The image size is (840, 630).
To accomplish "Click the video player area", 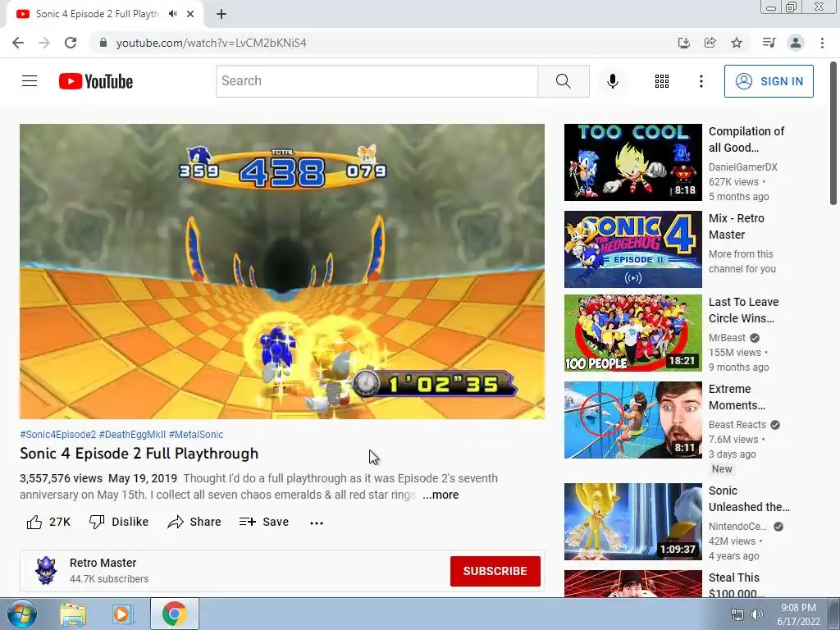I will [x=282, y=272].
